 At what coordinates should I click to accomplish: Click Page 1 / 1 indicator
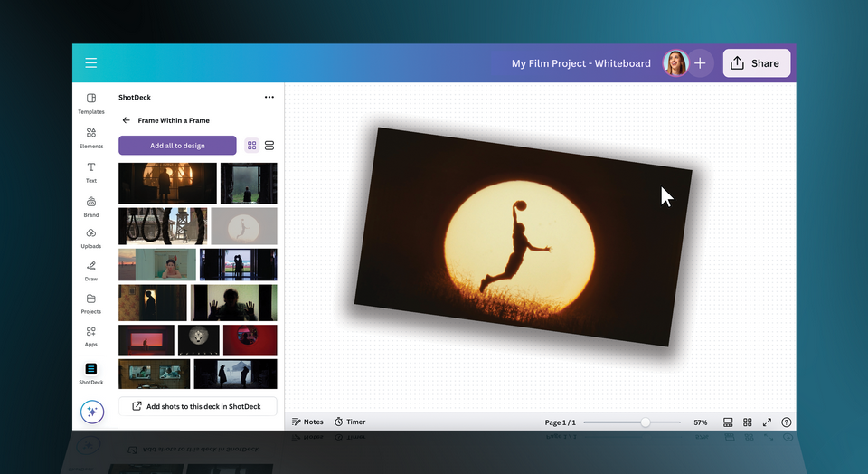(561, 422)
